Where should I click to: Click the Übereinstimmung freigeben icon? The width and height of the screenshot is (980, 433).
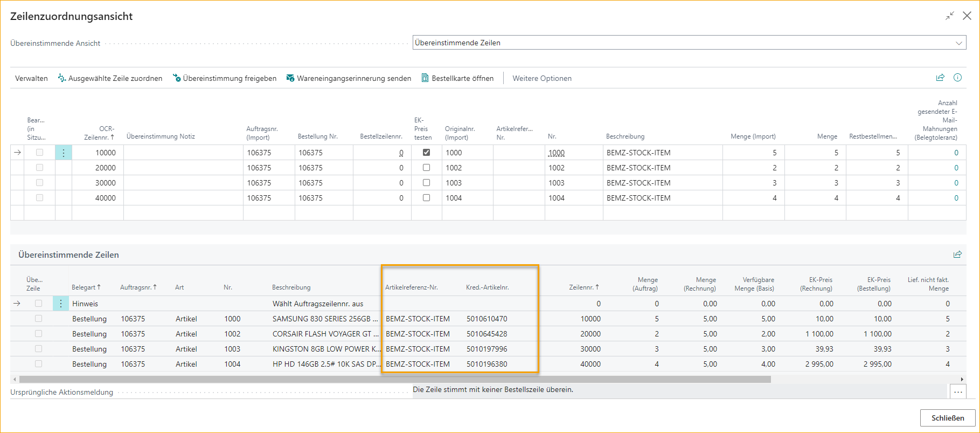pos(177,78)
